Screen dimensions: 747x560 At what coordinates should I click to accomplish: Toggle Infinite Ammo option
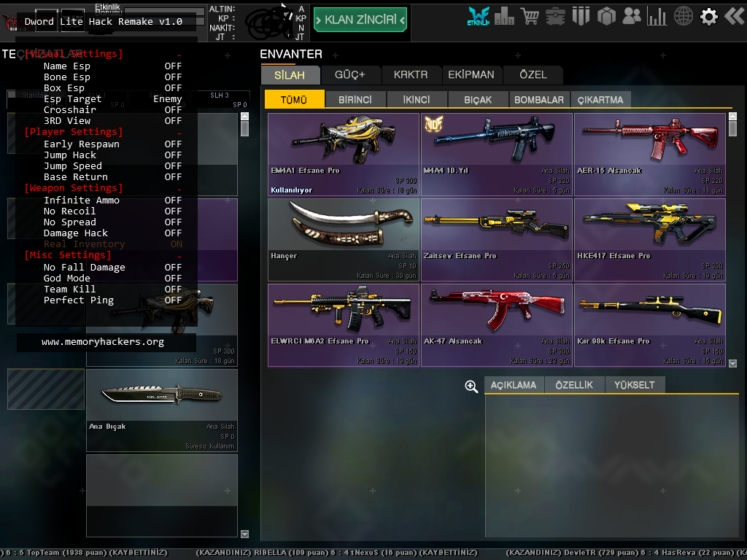coord(112,201)
